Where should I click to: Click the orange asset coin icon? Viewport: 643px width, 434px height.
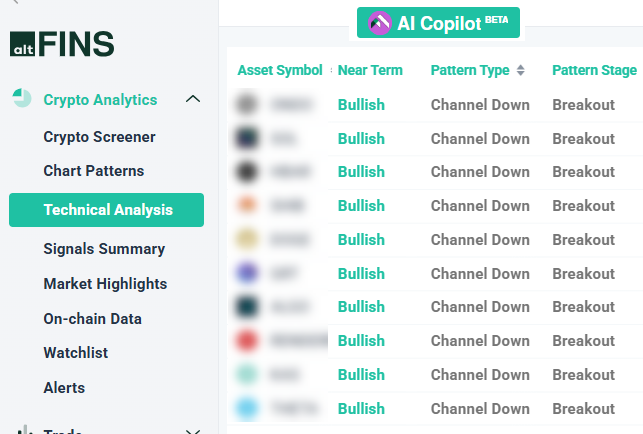249,206
